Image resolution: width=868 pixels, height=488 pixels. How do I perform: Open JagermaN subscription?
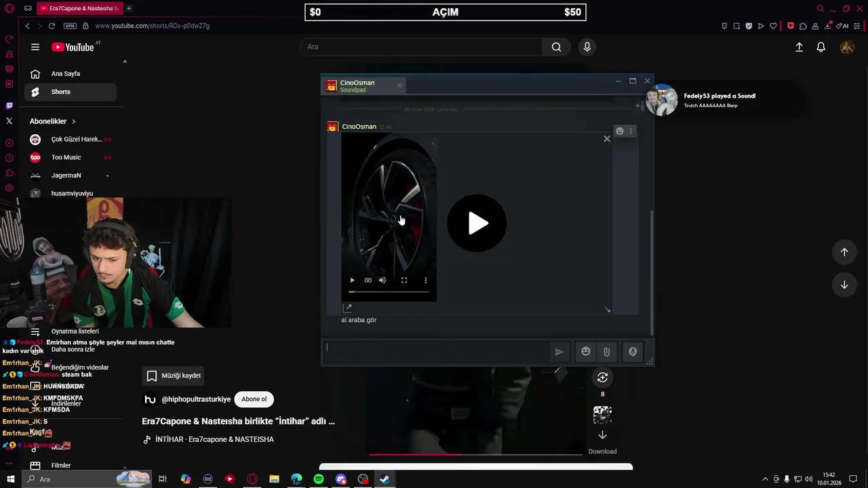tap(71, 176)
